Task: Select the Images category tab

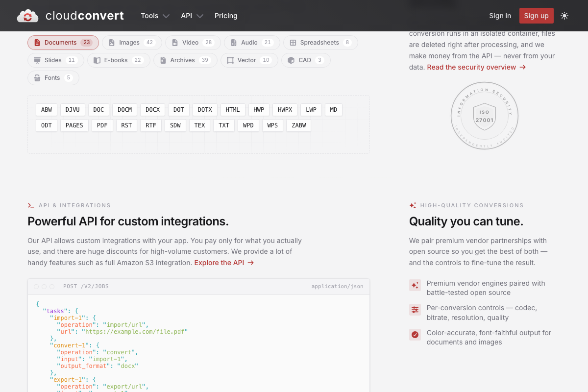Action: pos(132,43)
